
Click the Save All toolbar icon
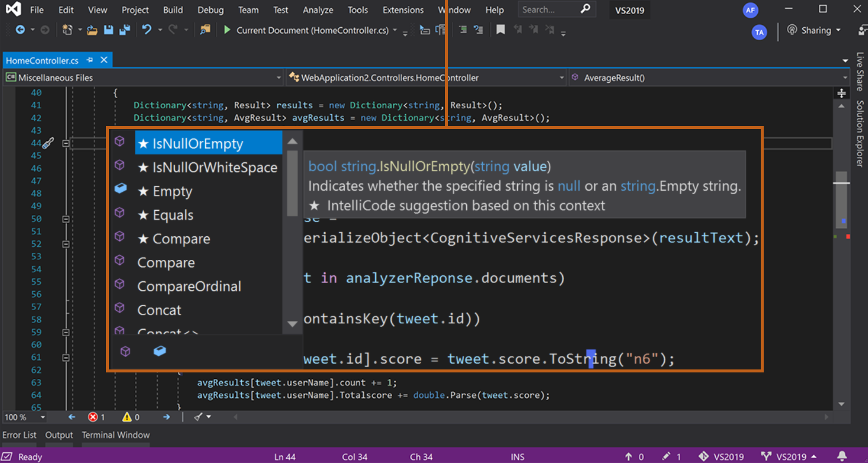(x=124, y=30)
